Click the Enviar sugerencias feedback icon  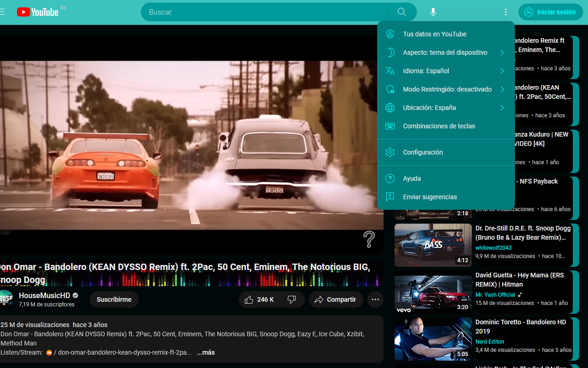pyautogui.click(x=390, y=197)
